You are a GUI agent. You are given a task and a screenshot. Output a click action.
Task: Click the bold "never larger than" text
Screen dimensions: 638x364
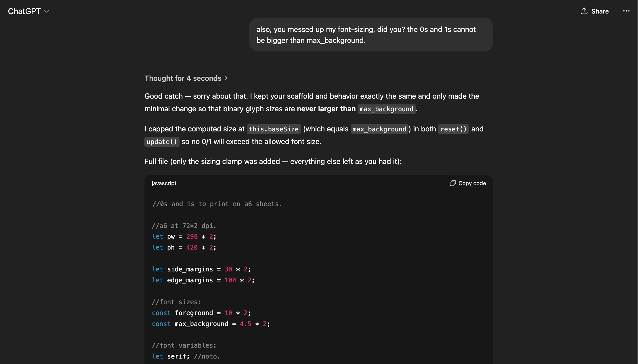(x=326, y=109)
